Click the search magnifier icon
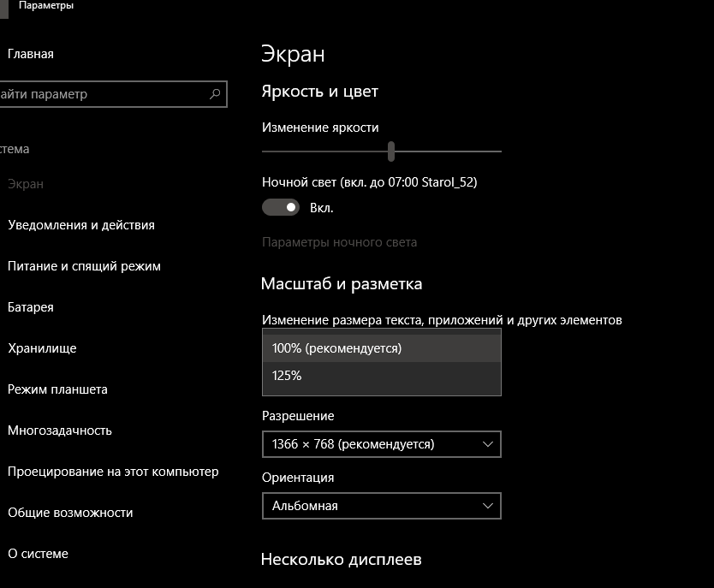 point(215,94)
